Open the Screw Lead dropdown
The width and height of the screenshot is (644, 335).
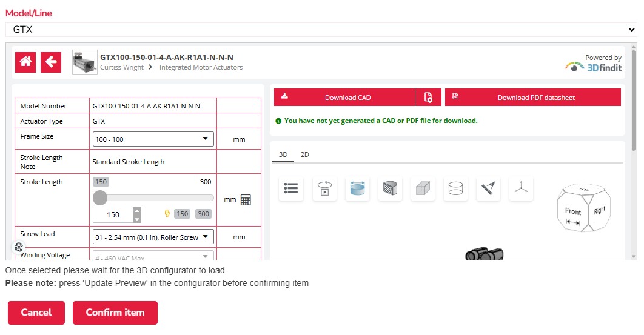click(153, 237)
